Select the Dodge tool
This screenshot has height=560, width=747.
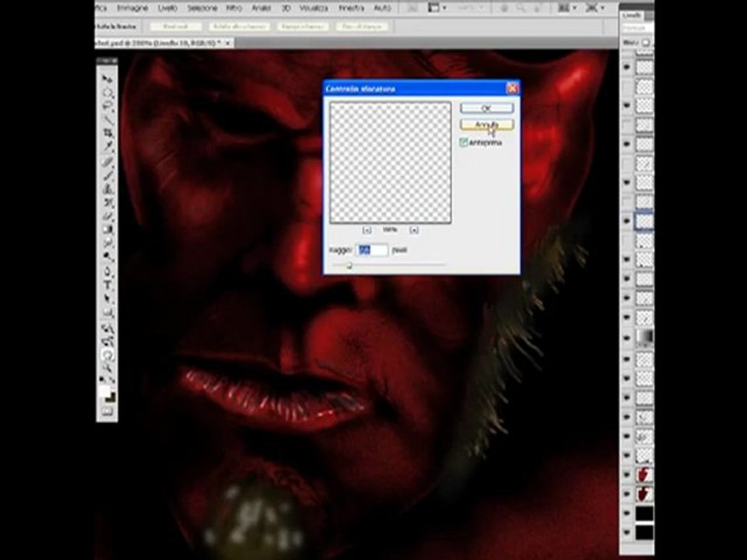point(107,257)
